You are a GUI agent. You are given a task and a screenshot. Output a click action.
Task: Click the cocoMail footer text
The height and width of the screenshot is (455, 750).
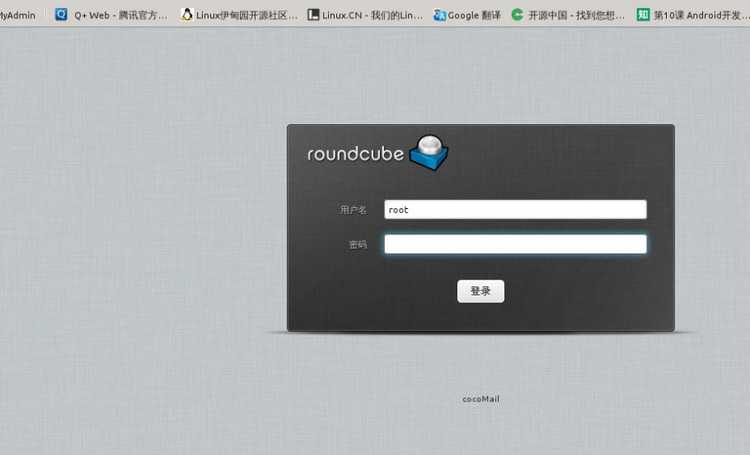pos(481,399)
